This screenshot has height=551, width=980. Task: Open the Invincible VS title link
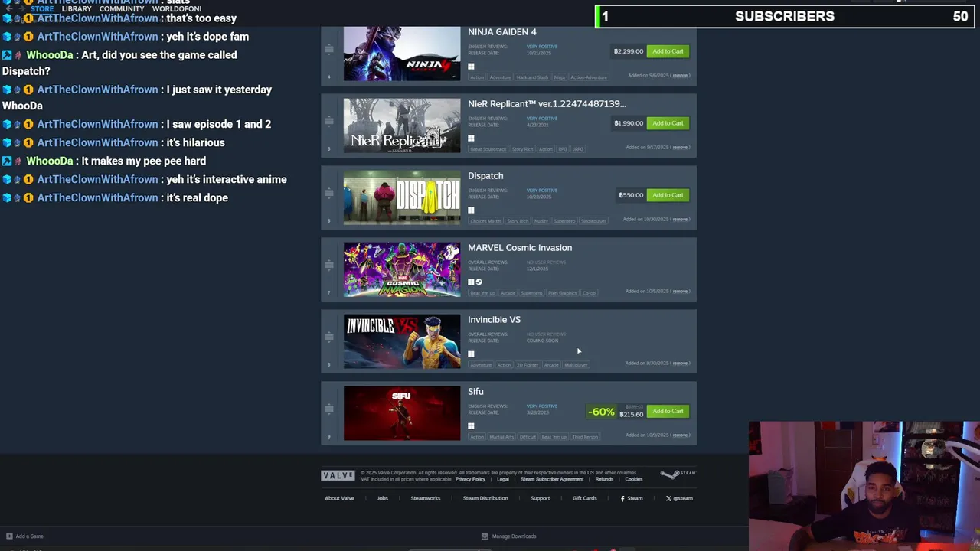point(494,320)
